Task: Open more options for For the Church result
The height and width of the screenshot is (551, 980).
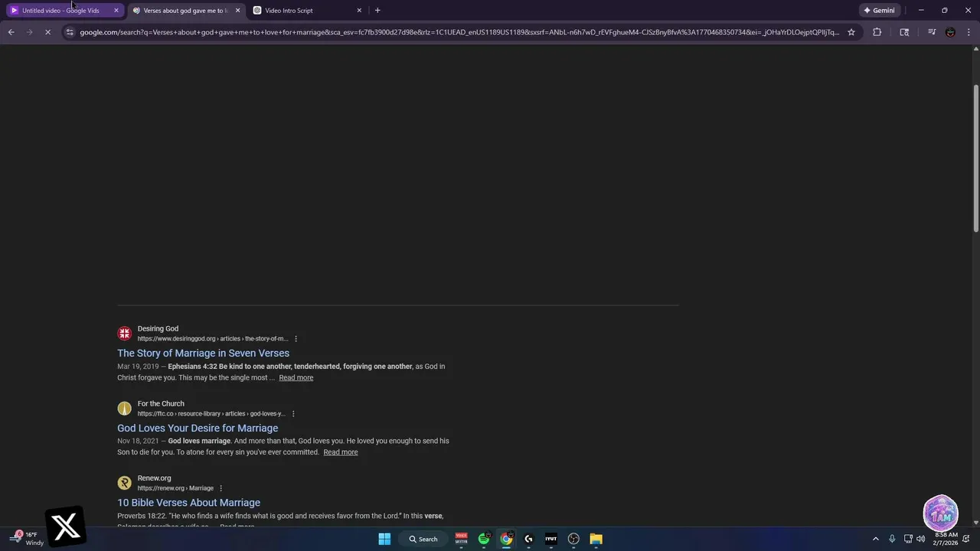Action: coord(292,414)
